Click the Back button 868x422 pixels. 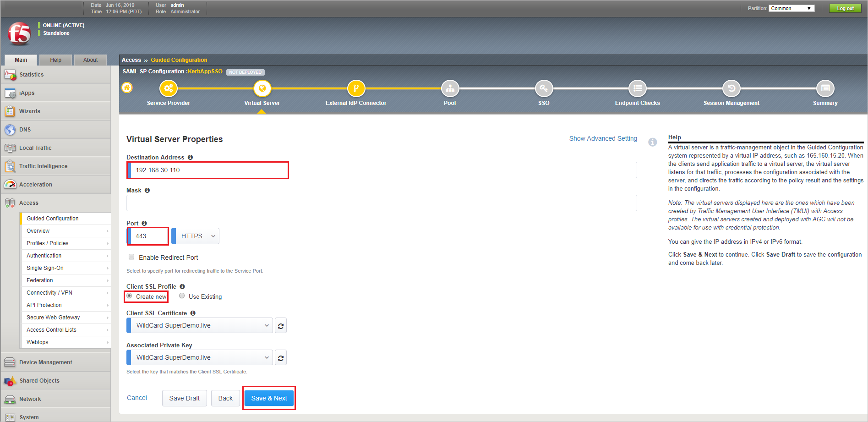225,398
